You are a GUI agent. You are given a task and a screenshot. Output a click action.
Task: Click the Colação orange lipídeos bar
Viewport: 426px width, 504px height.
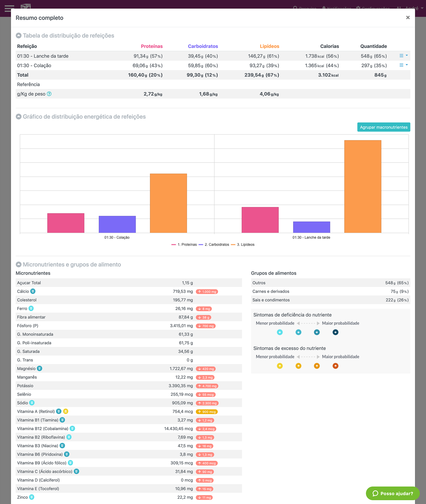168,203
